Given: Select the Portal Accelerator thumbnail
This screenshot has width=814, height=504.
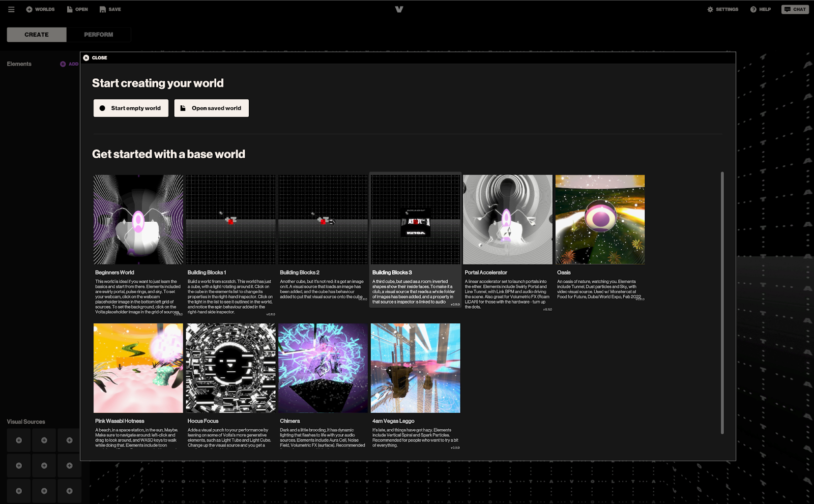Looking at the screenshot, I should point(508,220).
